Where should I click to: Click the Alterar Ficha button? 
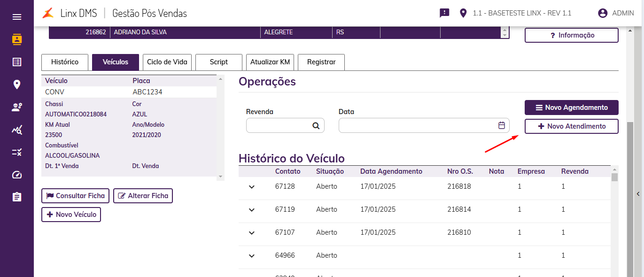pos(143,196)
